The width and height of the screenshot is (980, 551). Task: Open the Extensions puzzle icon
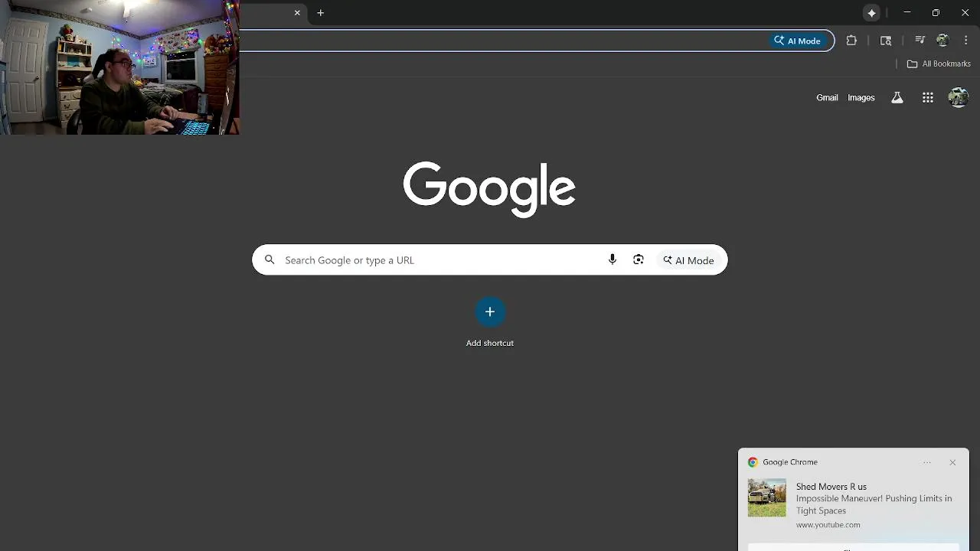pos(851,41)
